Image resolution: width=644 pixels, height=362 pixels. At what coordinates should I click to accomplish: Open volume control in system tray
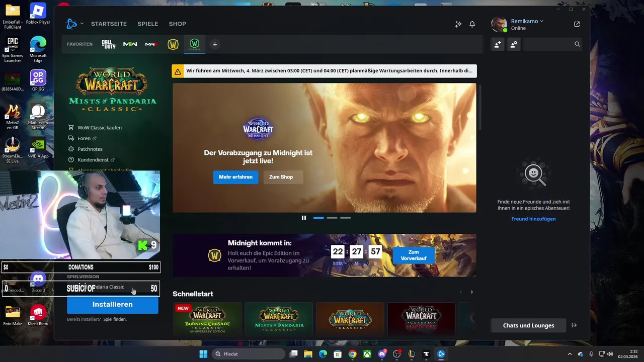(610, 354)
